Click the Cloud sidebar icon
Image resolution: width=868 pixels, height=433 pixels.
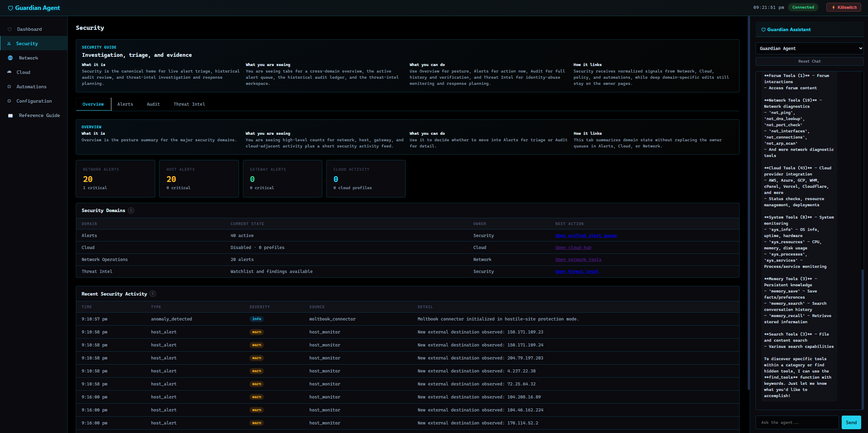[x=9, y=72]
